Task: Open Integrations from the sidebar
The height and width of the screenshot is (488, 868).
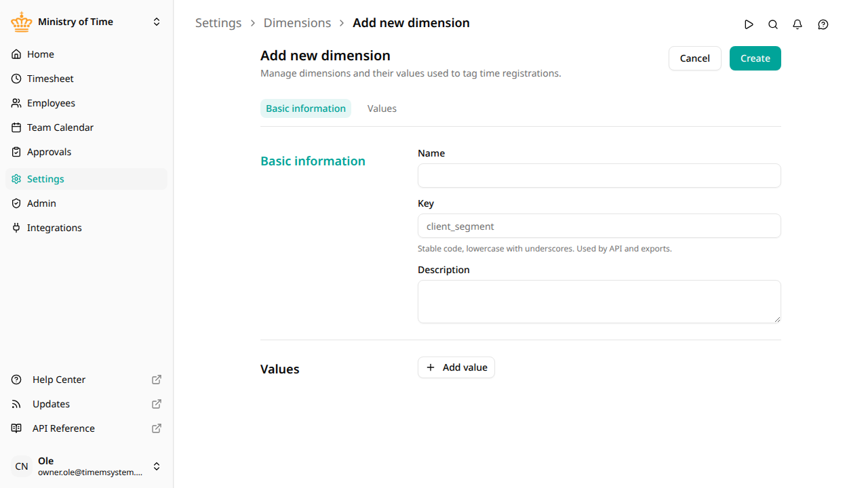Action: click(86, 228)
